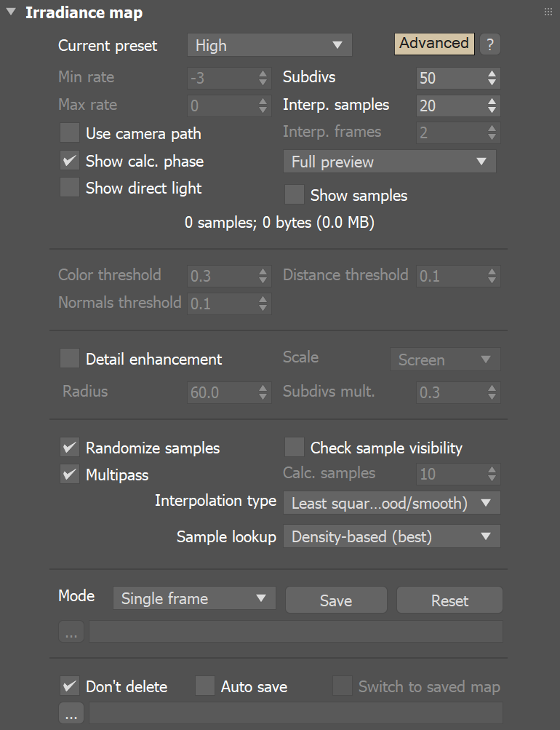Uncheck Show calc. phase
This screenshot has width=560, height=730.
69,161
